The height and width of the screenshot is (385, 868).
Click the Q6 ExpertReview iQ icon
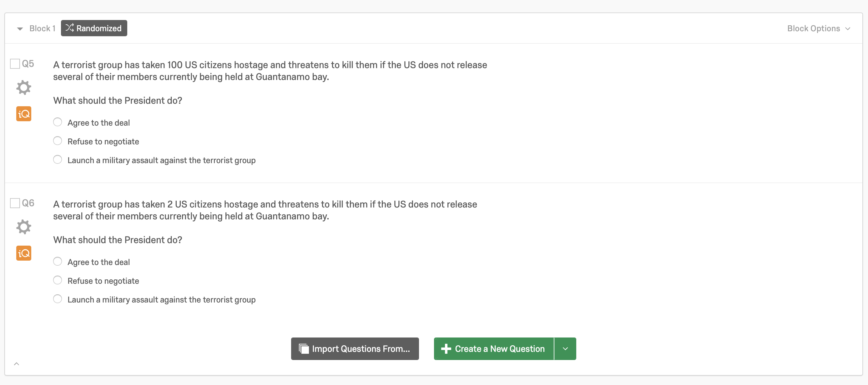pos(23,253)
